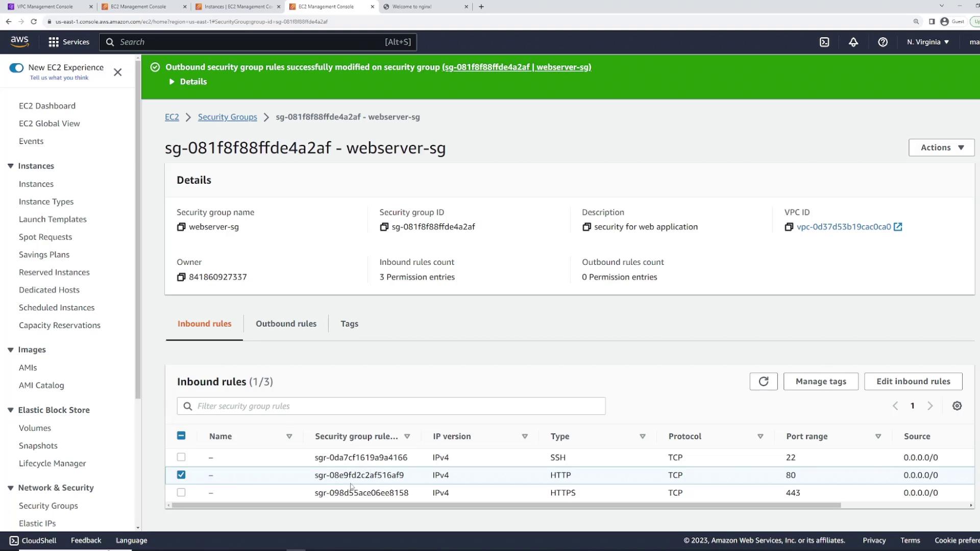Open the CloudShell icon in the top bar
The height and width of the screenshot is (551, 980).
pos(824,42)
